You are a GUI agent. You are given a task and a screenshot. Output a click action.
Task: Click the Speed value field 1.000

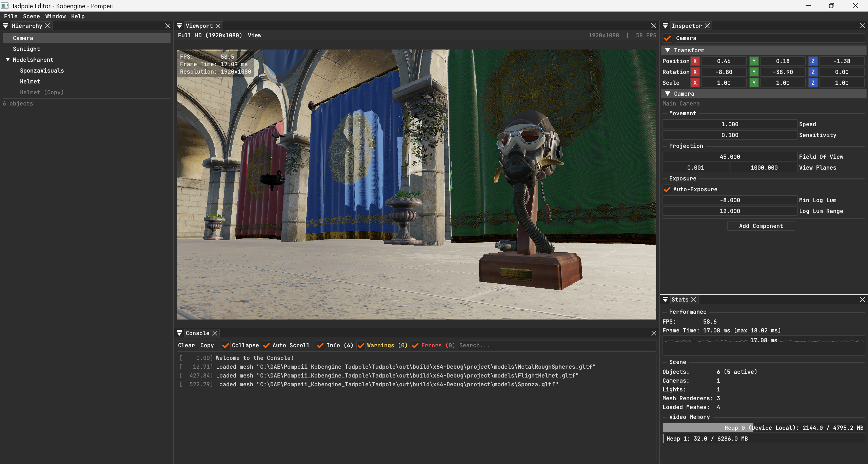(x=730, y=124)
